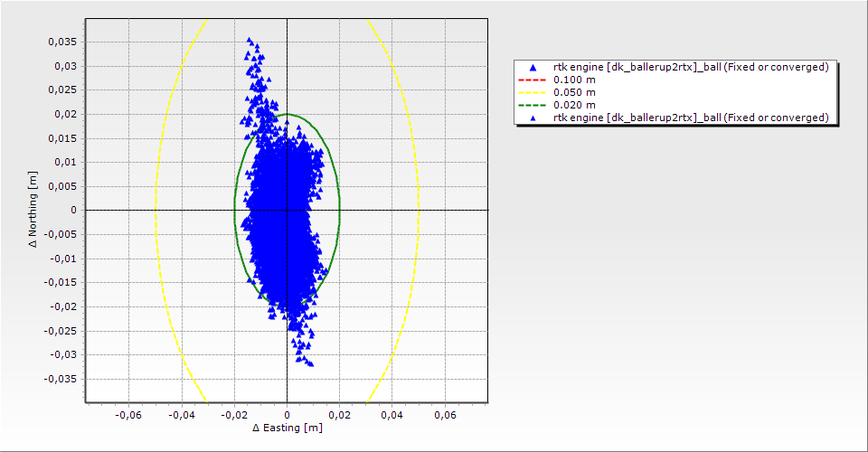Click the 0,015 Northing tick label

(x=62, y=137)
